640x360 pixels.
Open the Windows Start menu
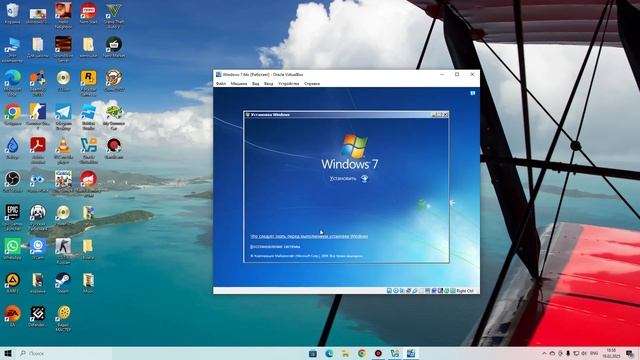(x=8, y=353)
